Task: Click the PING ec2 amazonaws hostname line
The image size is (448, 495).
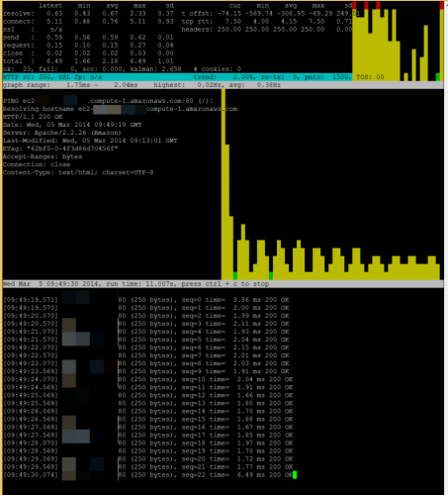Action: coord(108,101)
